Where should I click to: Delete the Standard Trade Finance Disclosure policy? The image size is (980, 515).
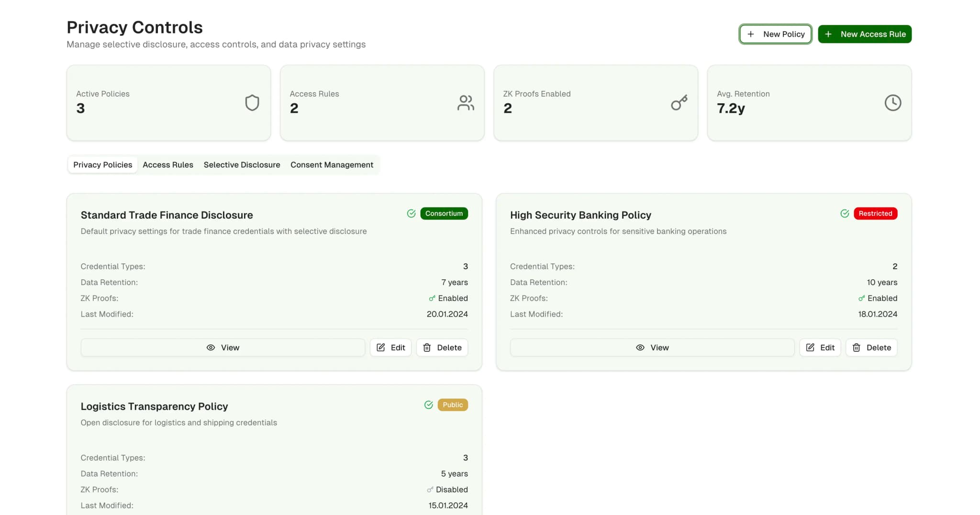tap(442, 348)
